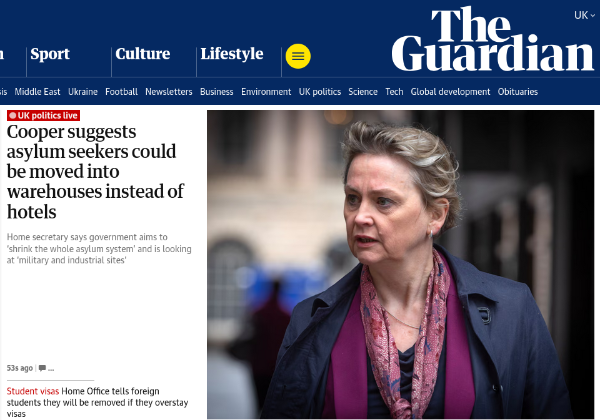This screenshot has width=600, height=420.
Task: Open the Lifestyle section
Action: pos(232,54)
